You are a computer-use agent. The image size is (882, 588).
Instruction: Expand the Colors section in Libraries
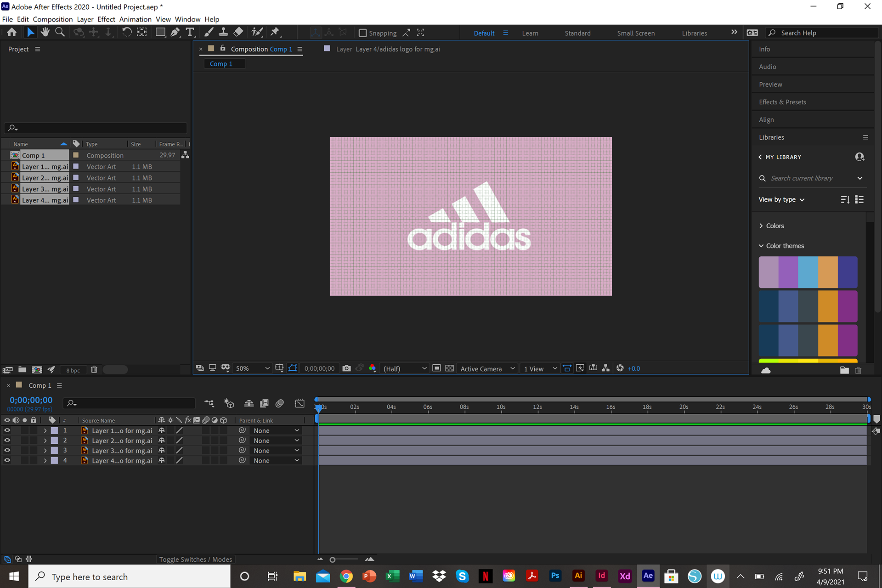771,226
